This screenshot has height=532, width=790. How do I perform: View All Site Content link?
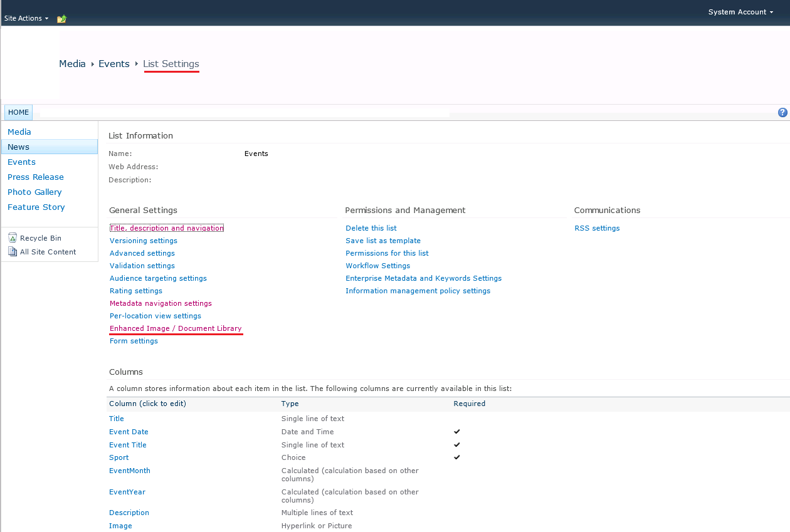[x=48, y=252]
